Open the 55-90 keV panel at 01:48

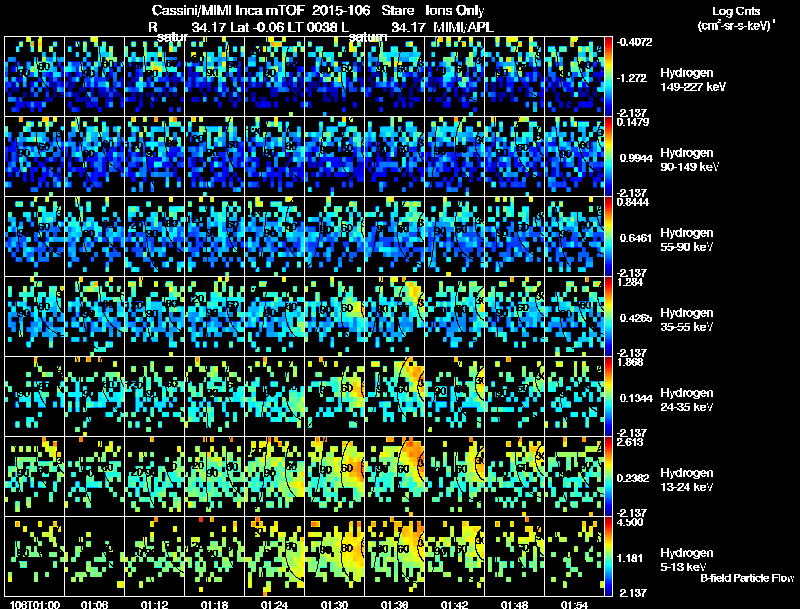coord(514,237)
